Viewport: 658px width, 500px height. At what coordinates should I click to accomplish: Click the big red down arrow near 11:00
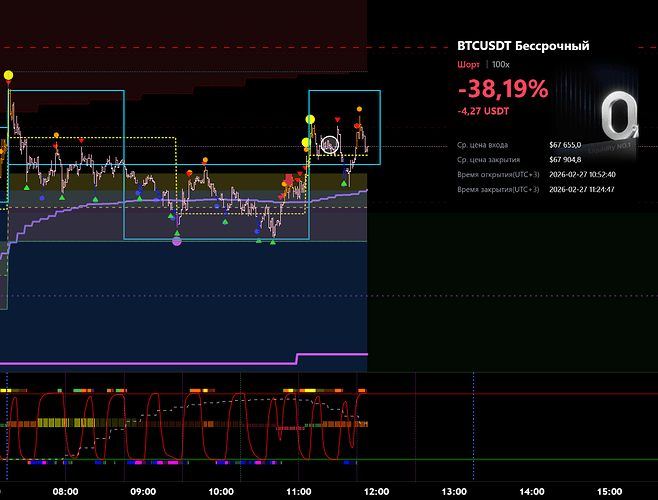click(x=289, y=180)
